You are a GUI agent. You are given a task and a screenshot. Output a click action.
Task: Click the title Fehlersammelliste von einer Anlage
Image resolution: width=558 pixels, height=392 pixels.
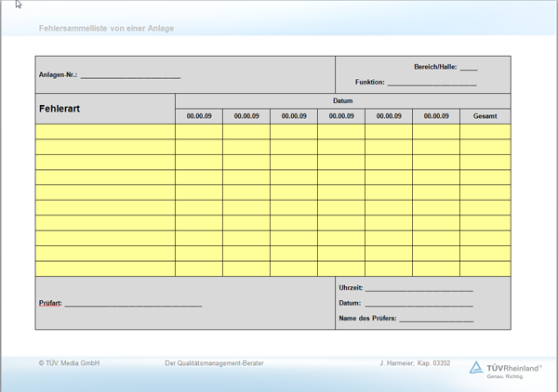click(106, 29)
